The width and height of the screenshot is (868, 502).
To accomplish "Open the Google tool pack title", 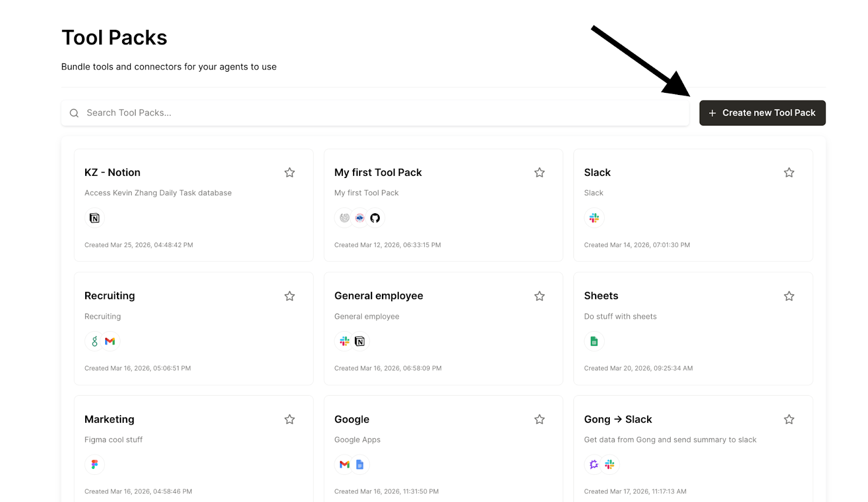I will (352, 419).
